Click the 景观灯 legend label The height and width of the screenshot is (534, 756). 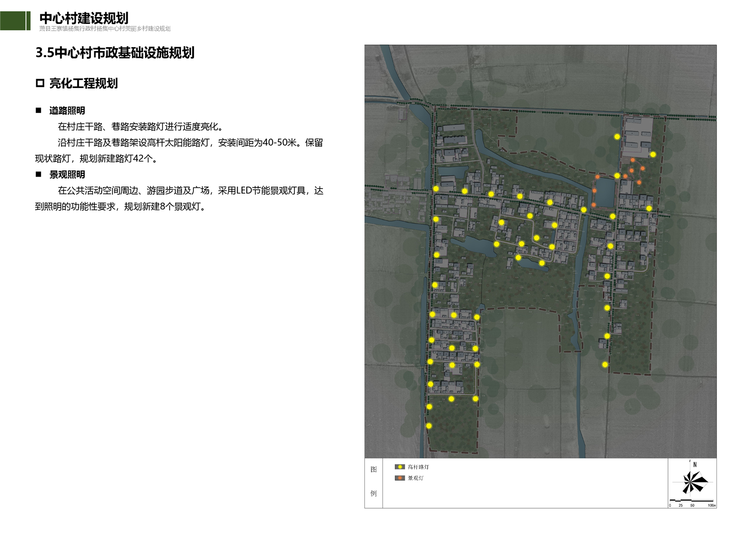415,478
